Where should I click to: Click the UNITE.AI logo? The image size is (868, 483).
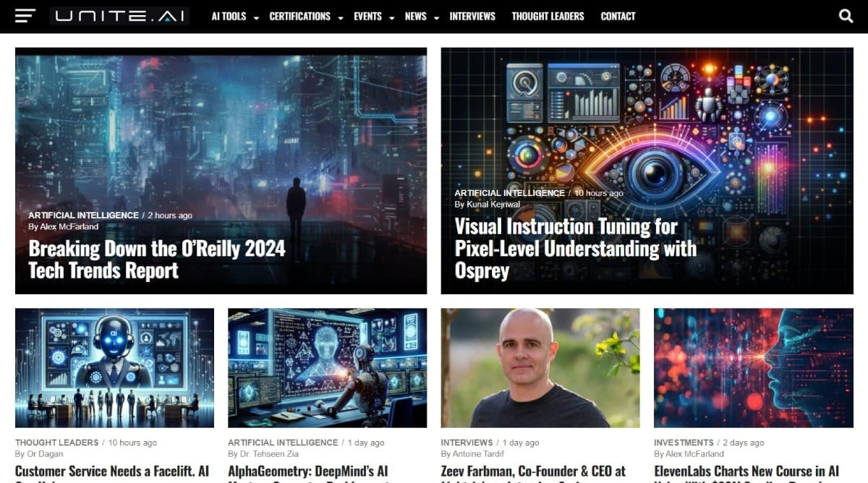(x=118, y=15)
